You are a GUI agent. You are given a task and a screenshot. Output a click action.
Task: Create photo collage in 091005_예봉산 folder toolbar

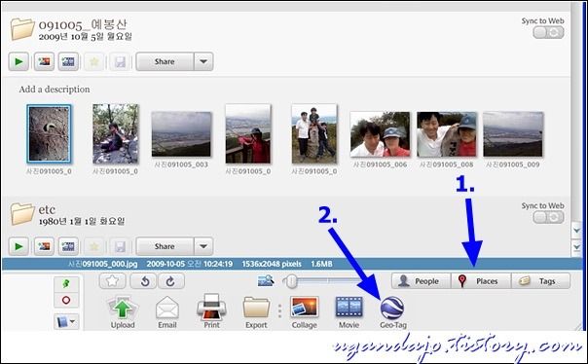tap(44, 61)
